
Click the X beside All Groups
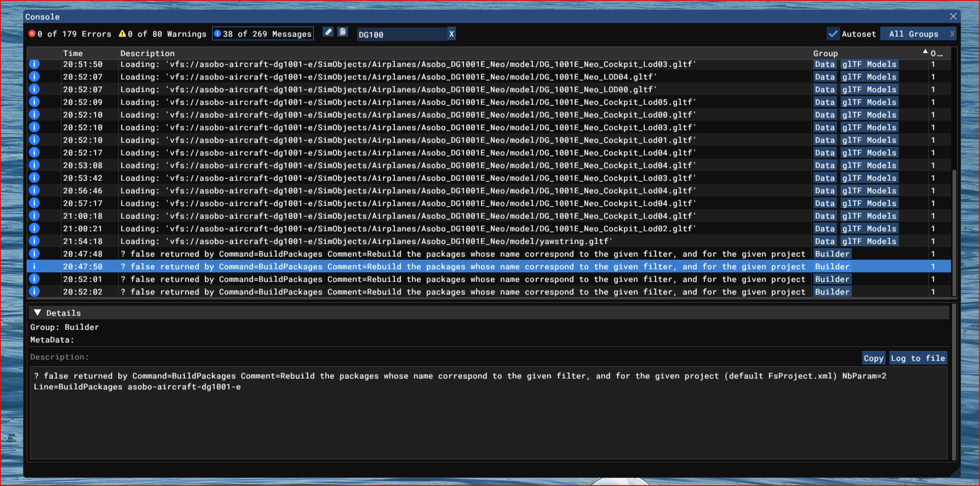951,34
